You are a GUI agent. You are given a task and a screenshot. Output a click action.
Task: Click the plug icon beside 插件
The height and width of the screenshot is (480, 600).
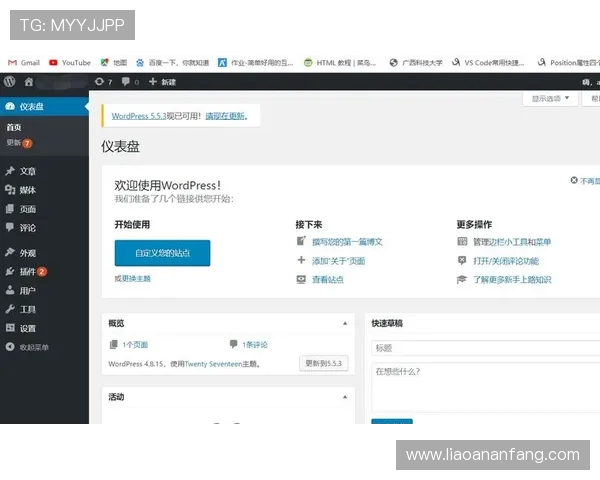pos(10,271)
